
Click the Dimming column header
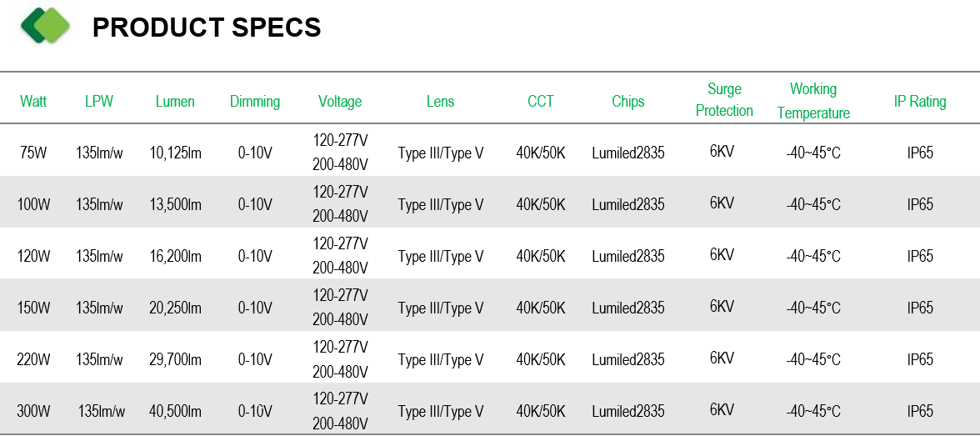point(255,102)
